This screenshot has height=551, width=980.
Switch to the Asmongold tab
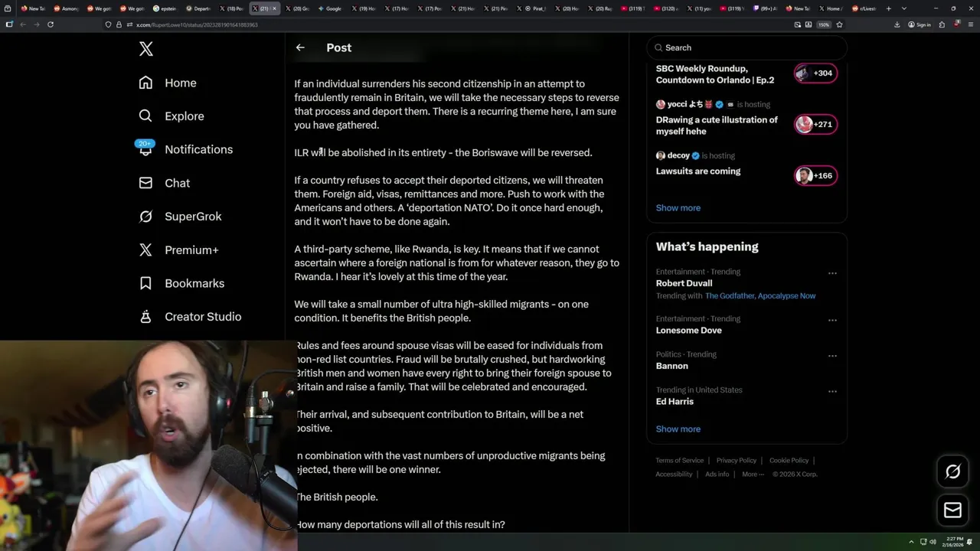pos(66,8)
